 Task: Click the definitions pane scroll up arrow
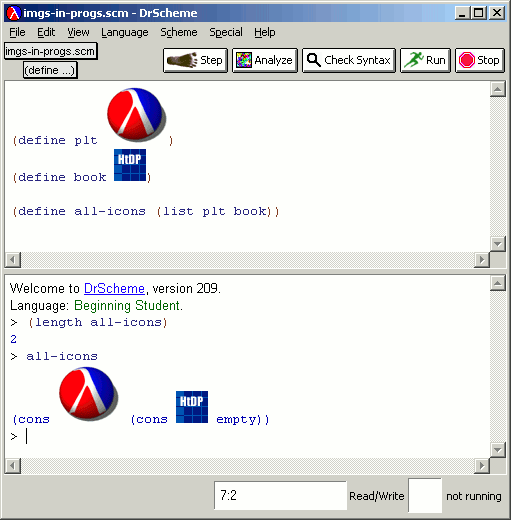click(498, 89)
